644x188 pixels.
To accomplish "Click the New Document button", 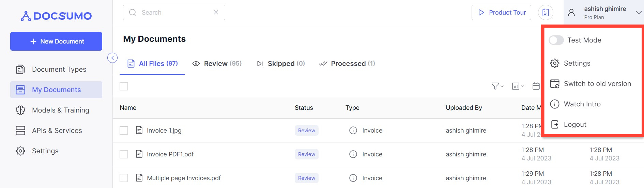I will (56, 41).
